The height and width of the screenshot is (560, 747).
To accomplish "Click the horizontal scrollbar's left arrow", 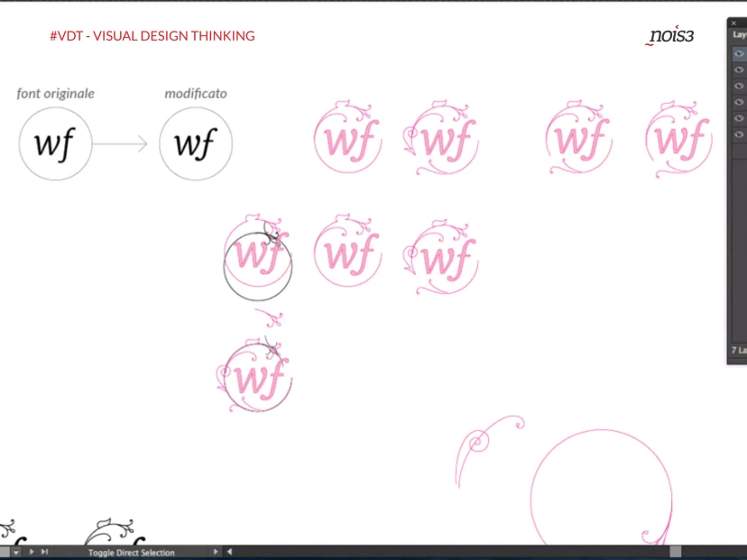I will click(230, 552).
